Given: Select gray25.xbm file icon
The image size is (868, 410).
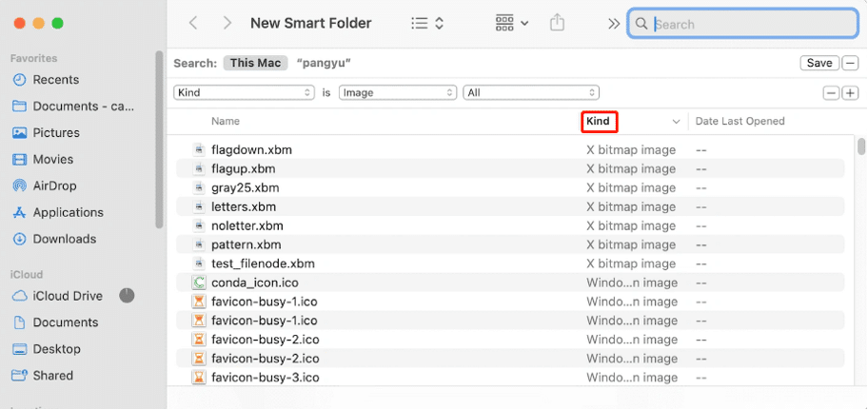Looking at the screenshot, I should [x=198, y=187].
